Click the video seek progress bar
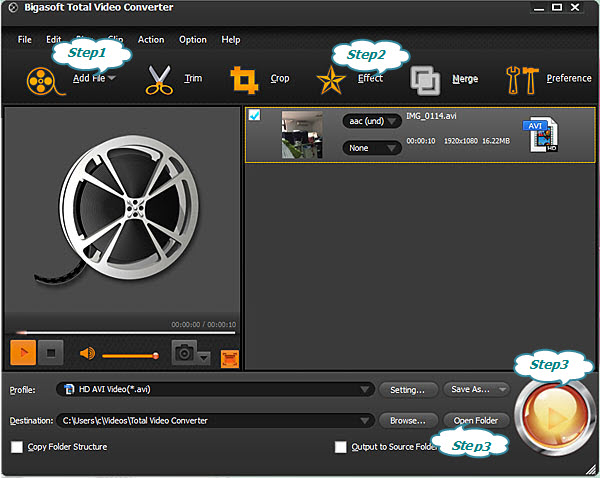 [126, 333]
